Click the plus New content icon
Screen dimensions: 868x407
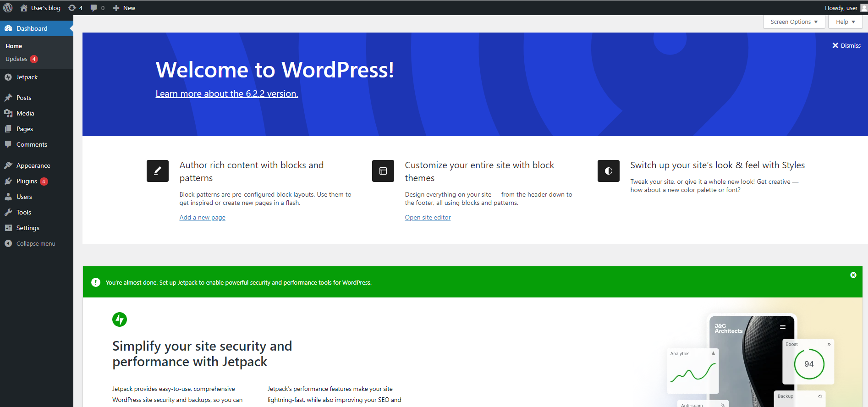[116, 8]
